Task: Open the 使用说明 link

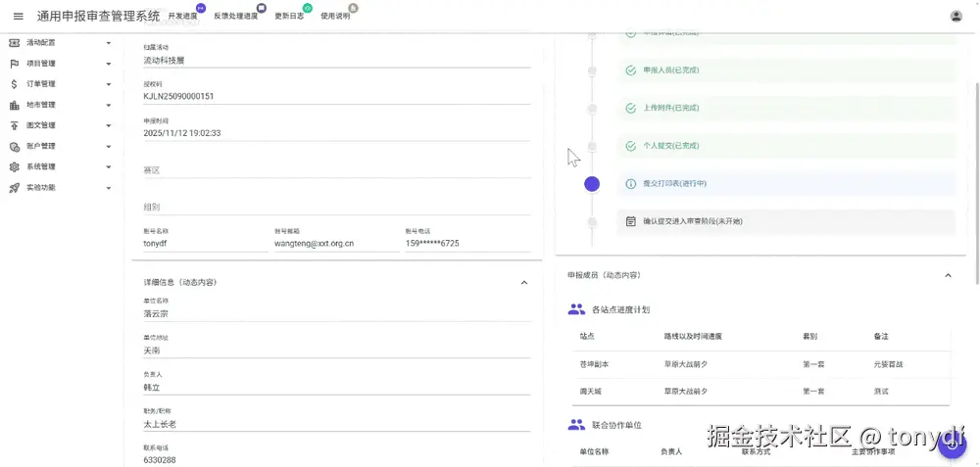Action: pyautogui.click(x=335, y=17)
